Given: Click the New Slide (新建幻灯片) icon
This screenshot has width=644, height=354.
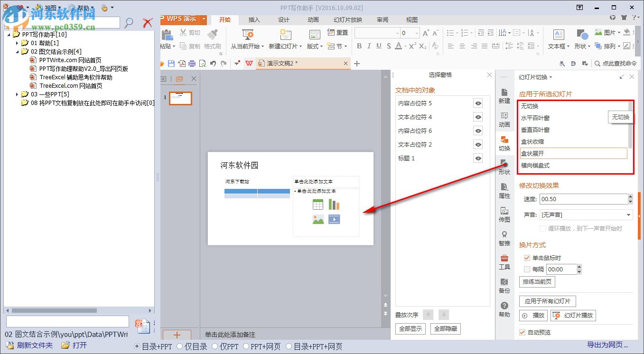Looking at the screenshot, I should pos(285,35).
